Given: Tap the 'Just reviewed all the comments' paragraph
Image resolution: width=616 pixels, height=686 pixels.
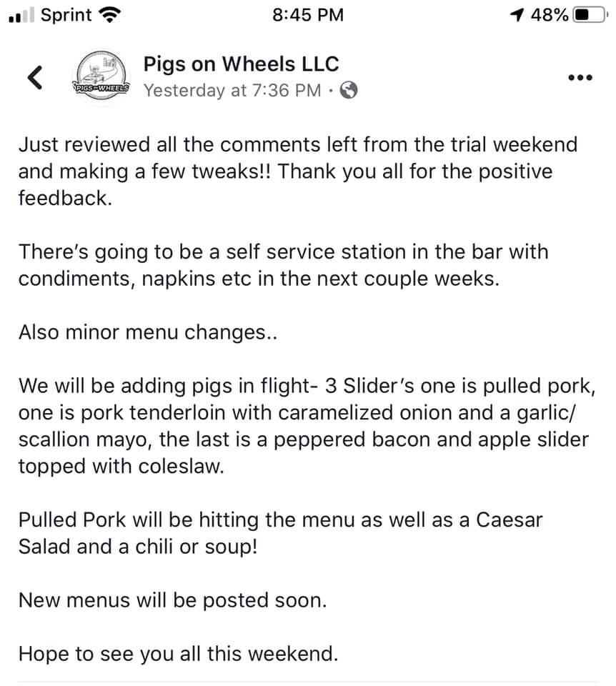Looking at the screenshot, I should (x=297, y=171).
